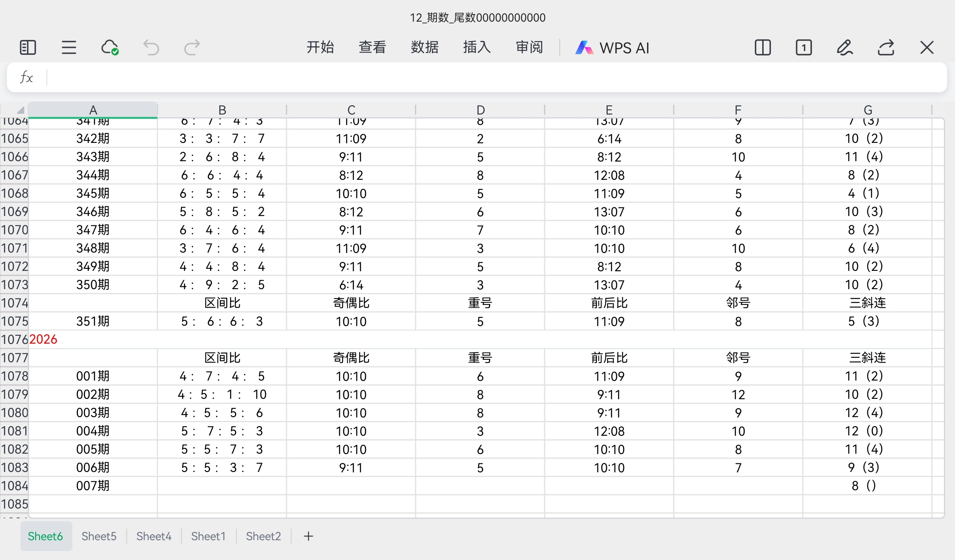Open the 开始 menu tab

click(320, 47)
